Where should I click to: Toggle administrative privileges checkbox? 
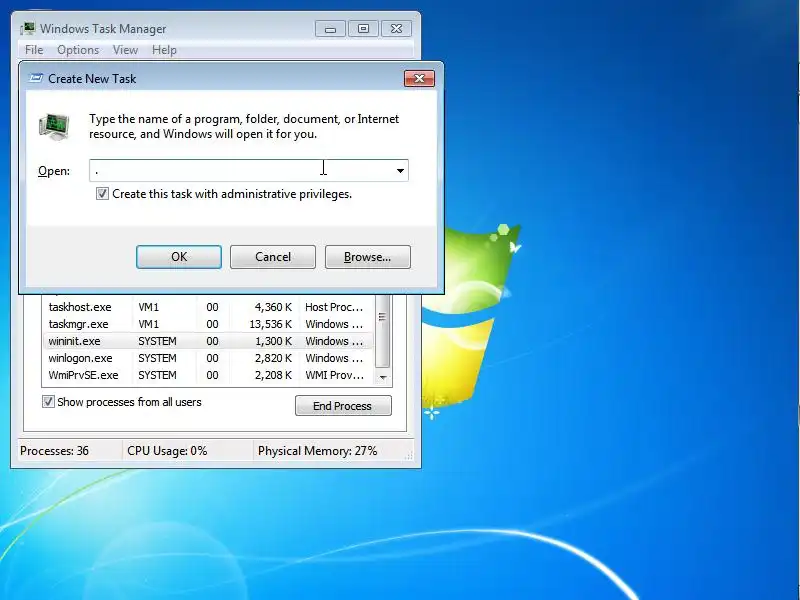coord(102,194)
